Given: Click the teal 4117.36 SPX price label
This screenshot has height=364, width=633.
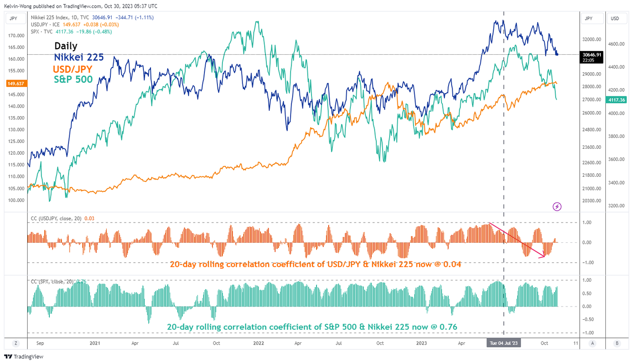Looking at the screenshot, I should pyautogui.click(x=617, y=100).
